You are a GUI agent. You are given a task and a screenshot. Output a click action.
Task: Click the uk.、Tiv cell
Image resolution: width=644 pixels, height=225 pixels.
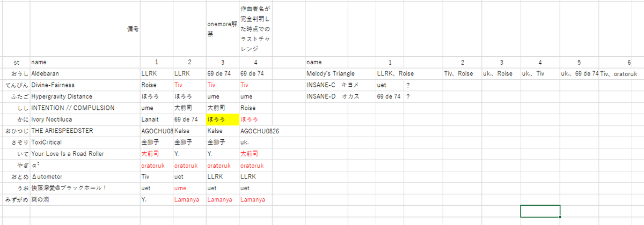(540, 73)
